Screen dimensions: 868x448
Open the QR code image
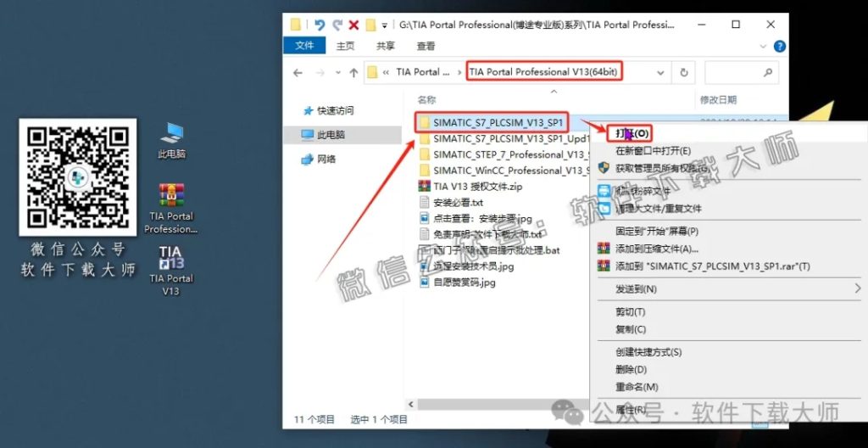[77, 176]
